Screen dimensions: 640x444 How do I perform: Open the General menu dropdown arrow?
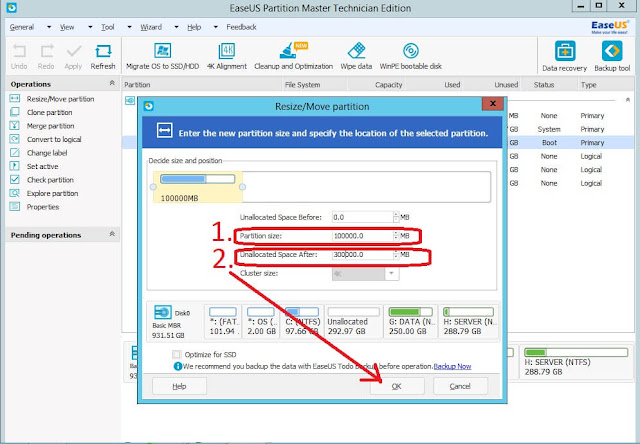pyautogui.click(x=49, y=27)
